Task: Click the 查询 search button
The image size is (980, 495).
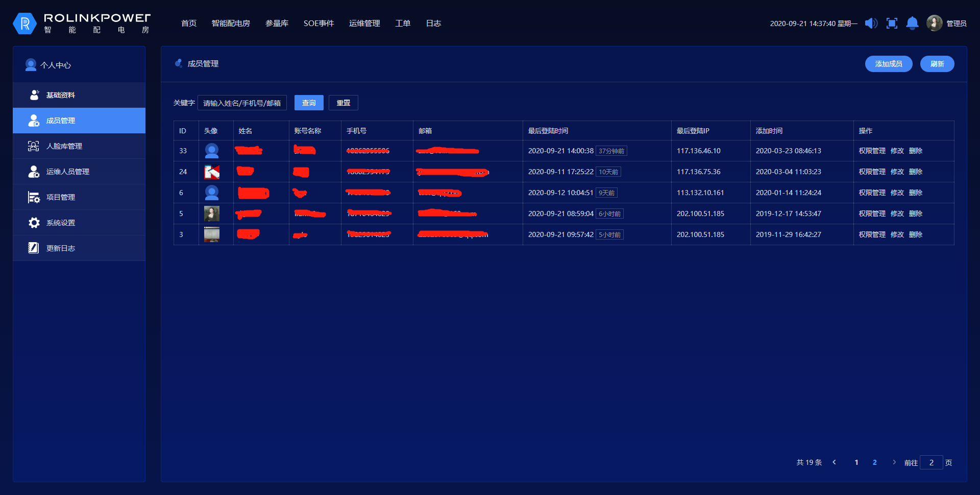Action: [309, 103]
